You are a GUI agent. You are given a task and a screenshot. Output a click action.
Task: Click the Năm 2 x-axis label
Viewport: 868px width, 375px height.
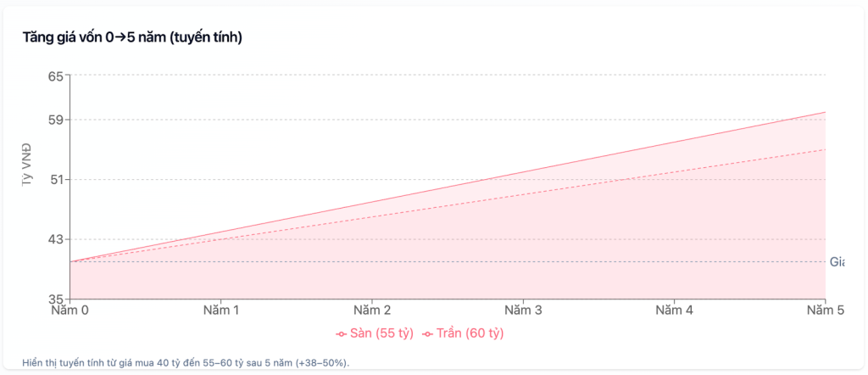tap(372, 311)
